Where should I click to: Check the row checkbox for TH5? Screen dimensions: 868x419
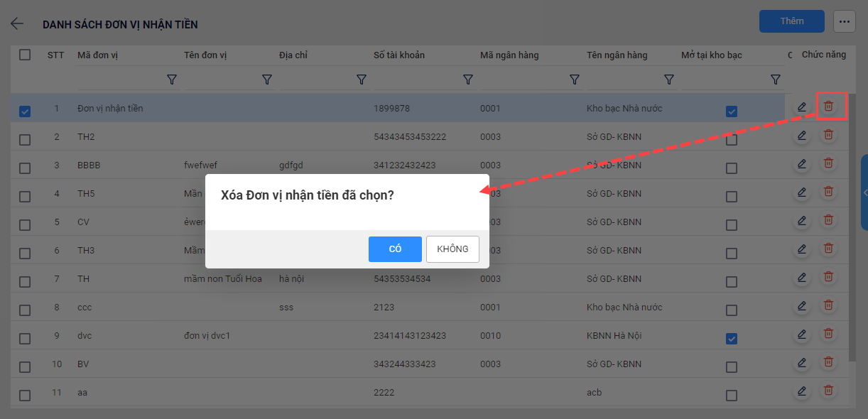coord(25,197)
